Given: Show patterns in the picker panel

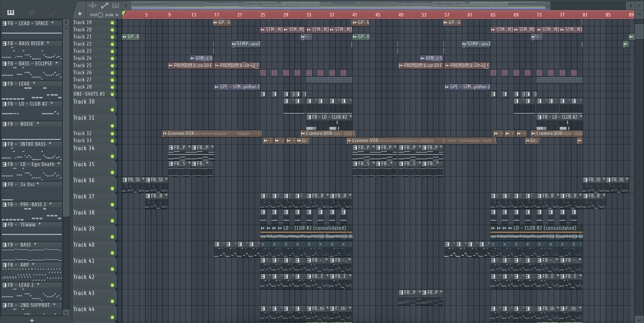Looking at the screenshot, I should point(11,12).
